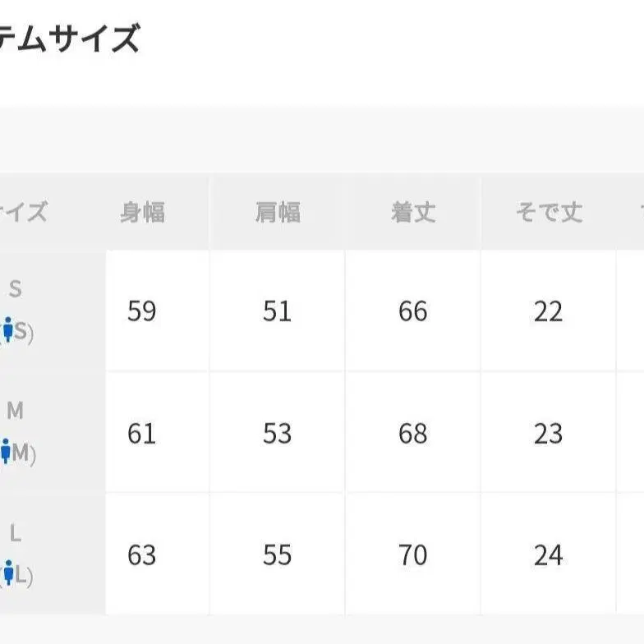
Task: Click the blue person icon beside M
Action: point(5,451)
